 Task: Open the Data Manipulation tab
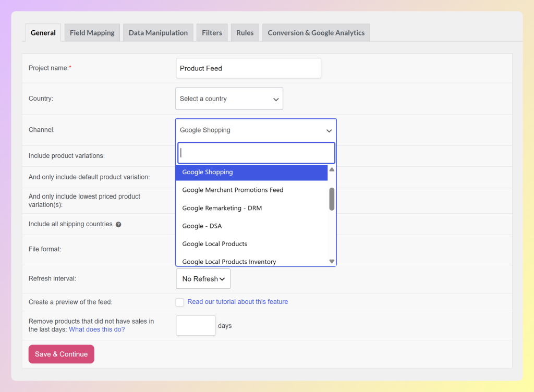tap(158, 33)
